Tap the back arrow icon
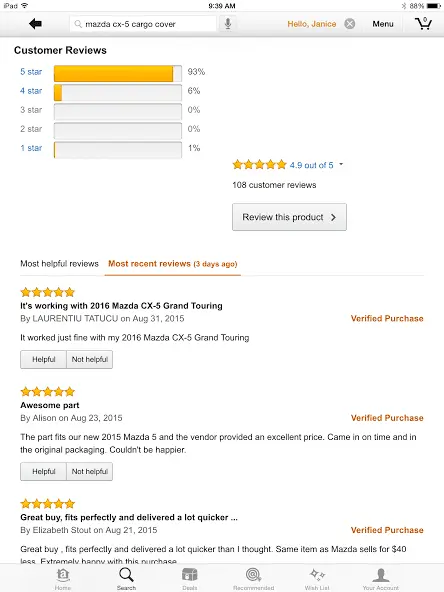 (x=35, y=24)
